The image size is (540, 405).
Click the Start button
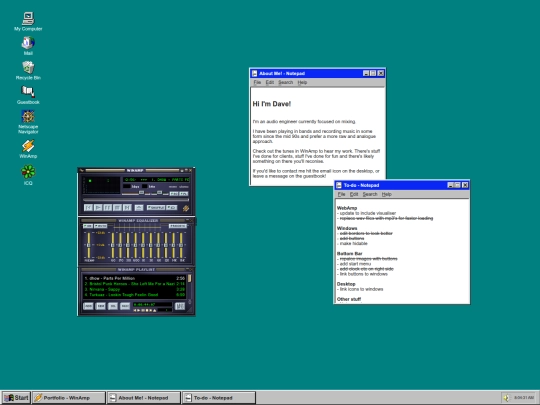(16, 398)
